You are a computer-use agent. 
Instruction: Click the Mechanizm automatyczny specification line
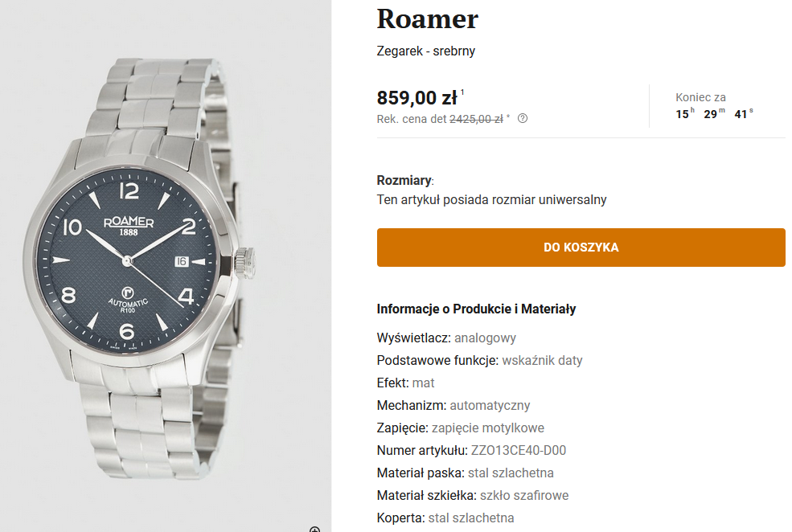453,405
